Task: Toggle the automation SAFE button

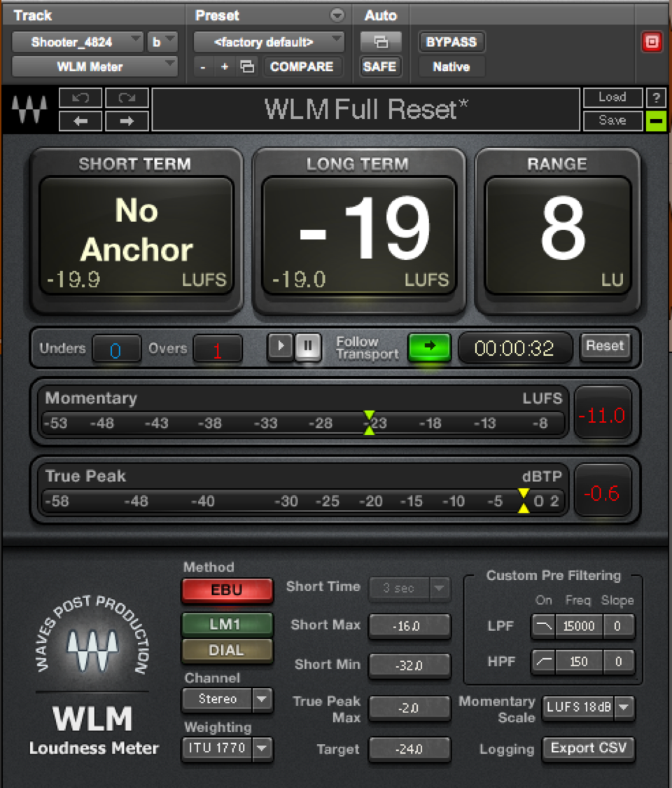Action: click(380, 67)
